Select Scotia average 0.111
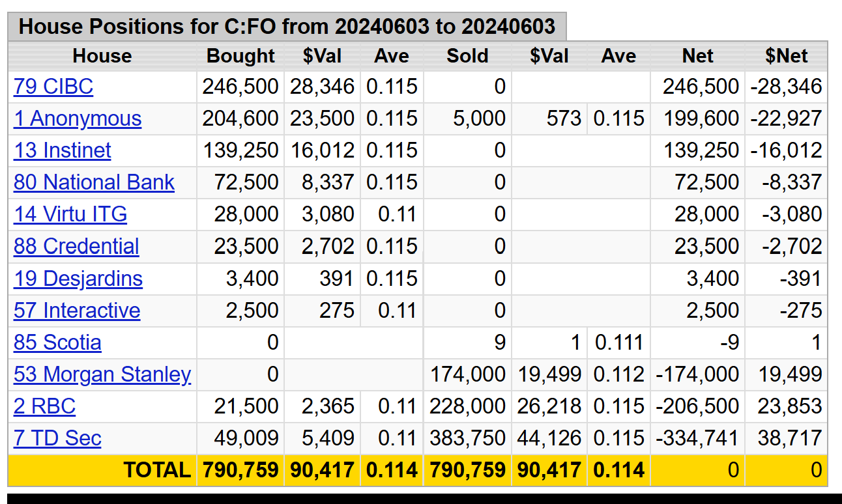 pos(618,343)
